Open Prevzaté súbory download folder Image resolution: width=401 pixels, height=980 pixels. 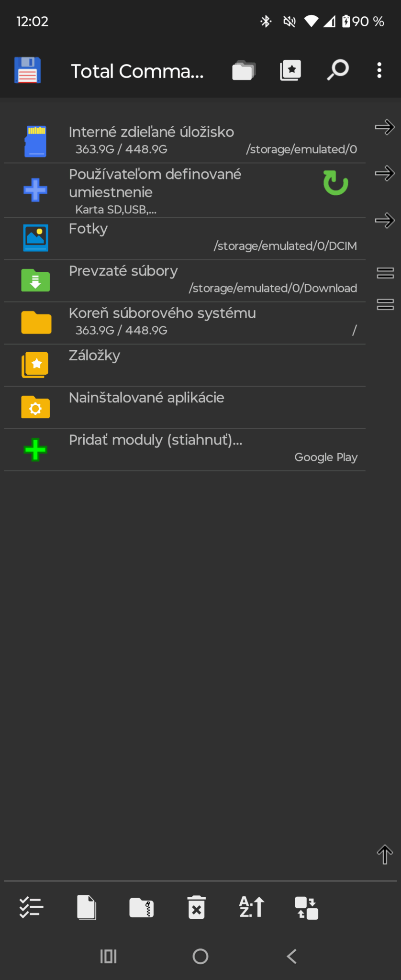pyautogui.click(x=185, y=281)
